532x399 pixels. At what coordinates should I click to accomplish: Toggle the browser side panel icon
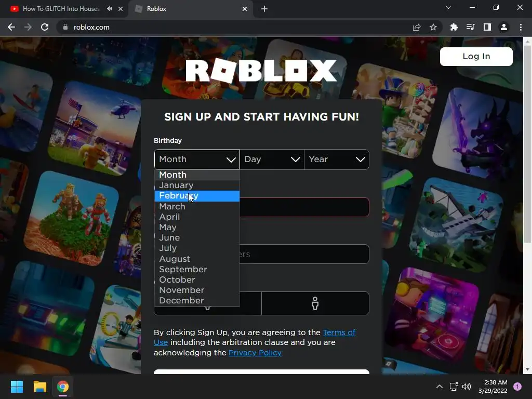pyautogui.click(x=487, y=27)
